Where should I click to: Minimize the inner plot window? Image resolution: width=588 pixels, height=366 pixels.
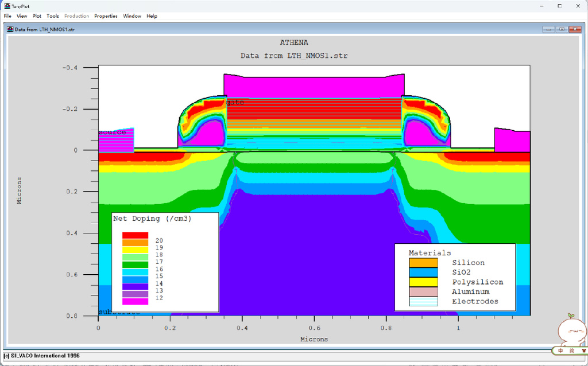(548, 29)
